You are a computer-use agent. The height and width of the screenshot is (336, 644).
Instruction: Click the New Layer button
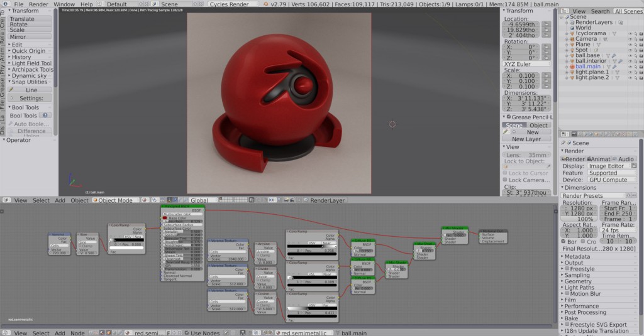tap(526, 139)
